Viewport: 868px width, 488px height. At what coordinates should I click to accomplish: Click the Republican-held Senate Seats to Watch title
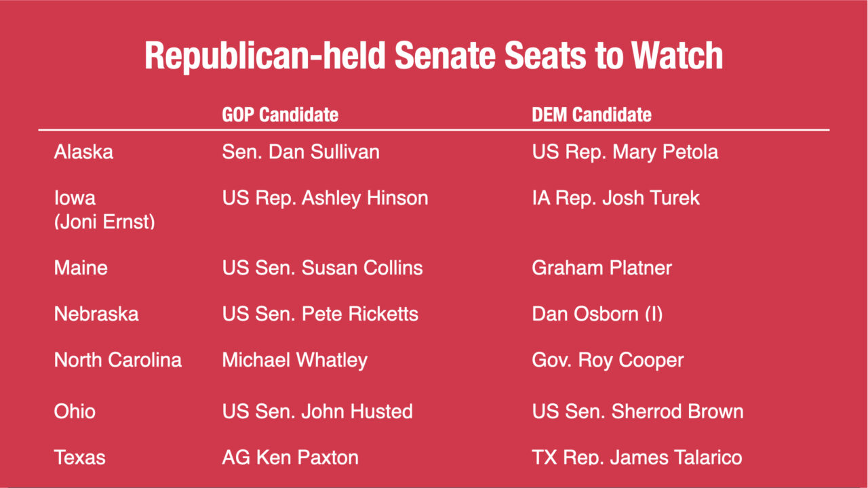tap(433, 56)
